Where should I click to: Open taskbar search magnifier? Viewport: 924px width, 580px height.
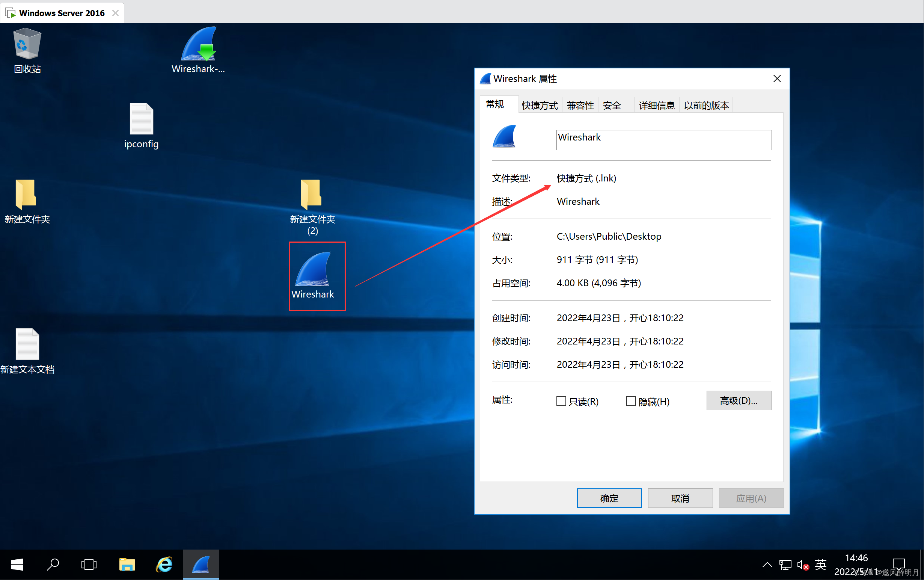pyautogui.click(x=53, y=564)
